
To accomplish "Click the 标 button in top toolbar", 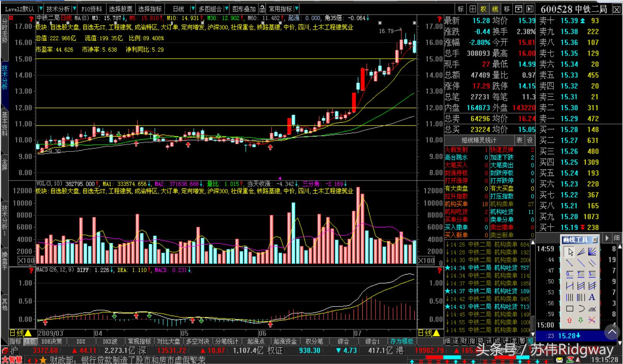I will [x=461, y=9].
